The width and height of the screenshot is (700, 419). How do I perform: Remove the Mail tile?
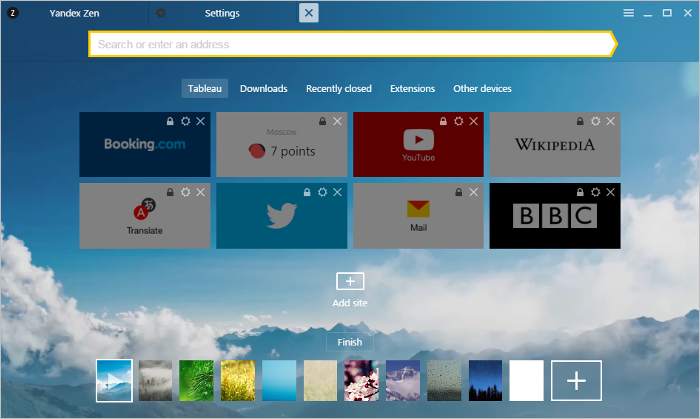[x=474, y=192]
